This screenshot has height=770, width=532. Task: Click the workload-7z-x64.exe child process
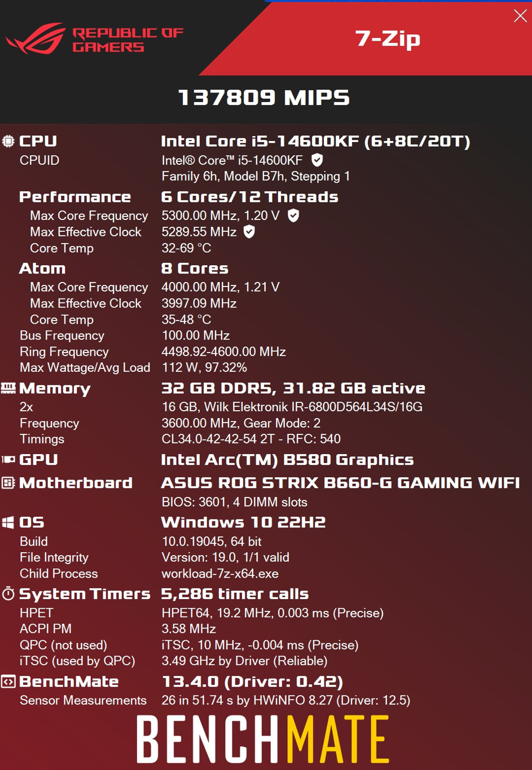coord(220,574)
